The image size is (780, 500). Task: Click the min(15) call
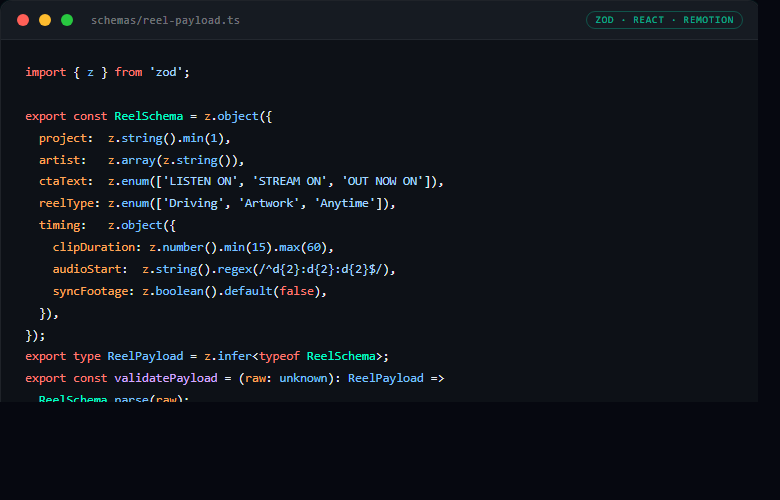tap(248, 247)
